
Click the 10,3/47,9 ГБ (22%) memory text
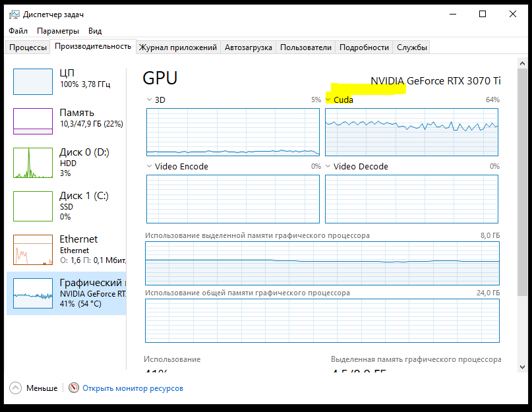92,124
